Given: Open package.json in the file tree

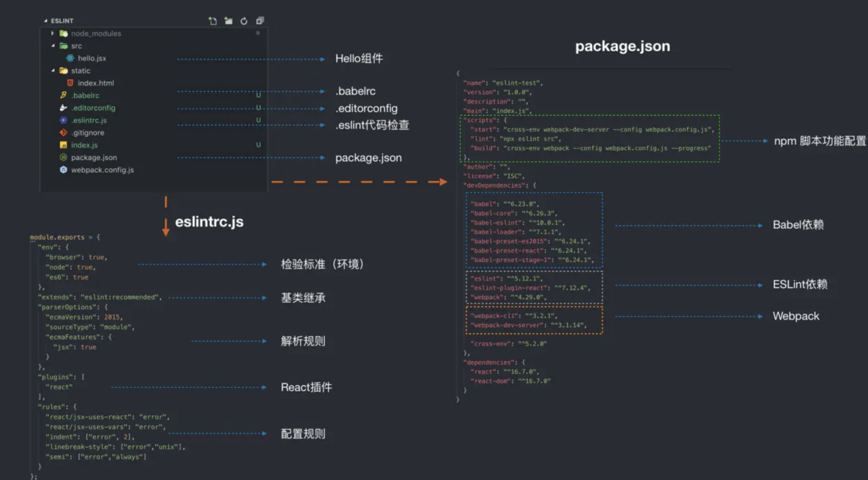Looking at the screenshot, I should coord(94,158).
